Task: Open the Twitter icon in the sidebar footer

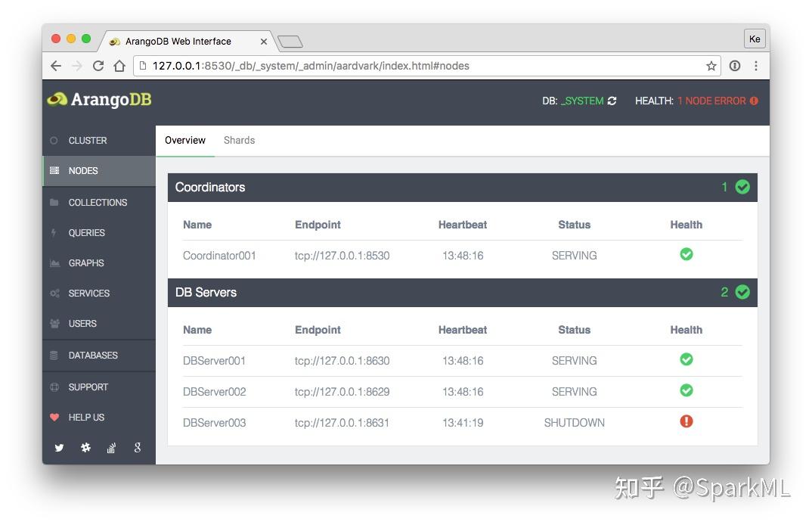Action: tap(59, 447)
